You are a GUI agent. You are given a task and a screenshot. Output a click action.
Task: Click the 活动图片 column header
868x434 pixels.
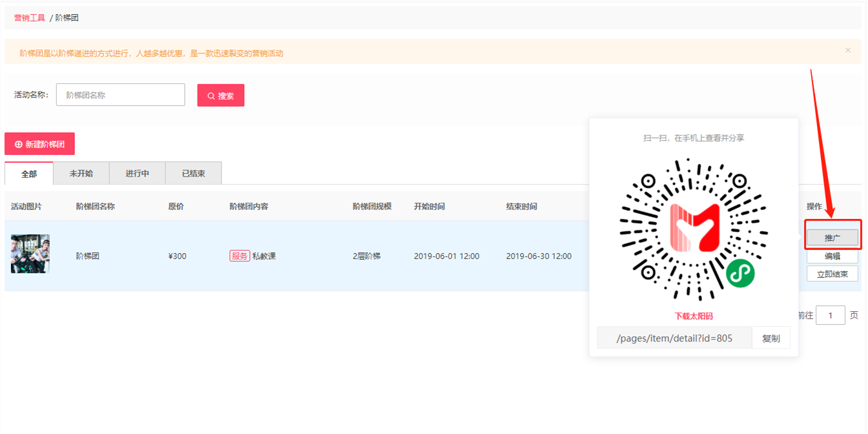[26, 207]
